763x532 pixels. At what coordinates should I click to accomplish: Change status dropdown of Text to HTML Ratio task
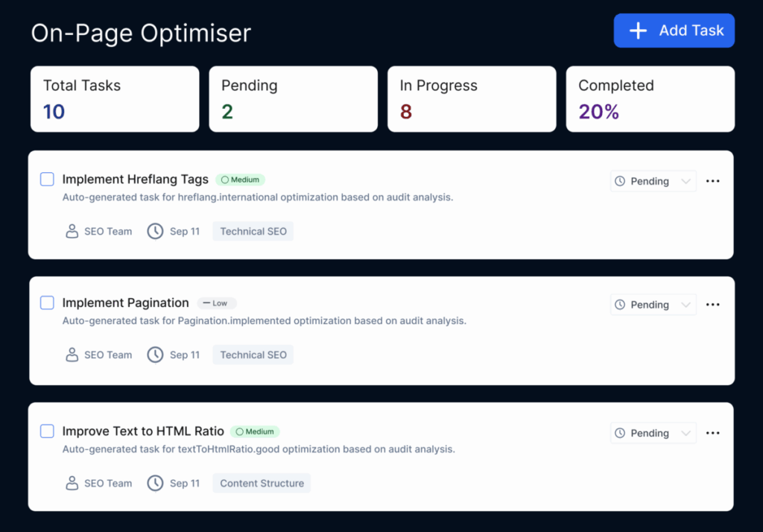653,433
